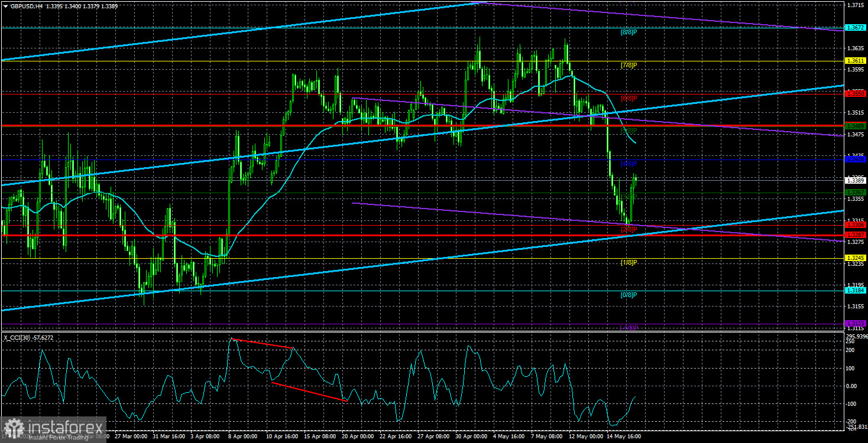Click the [6/8]P Murray level label

pyautogui.click(x=629, y=98)
